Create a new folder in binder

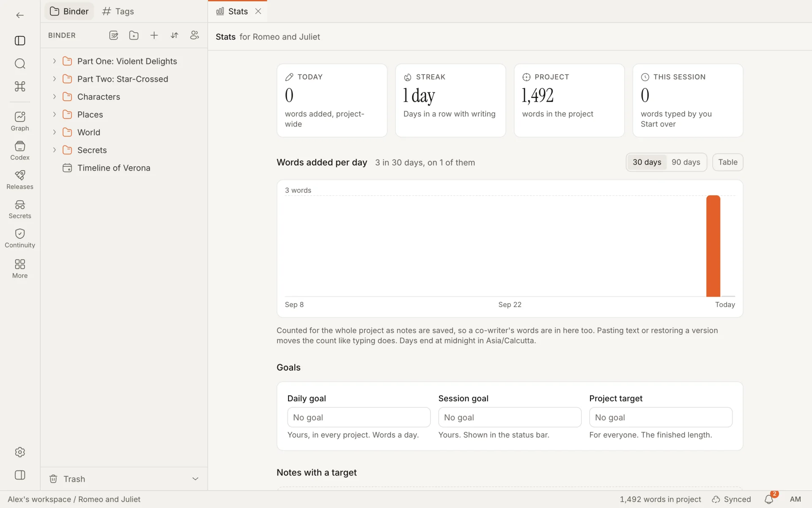point(134,35)
